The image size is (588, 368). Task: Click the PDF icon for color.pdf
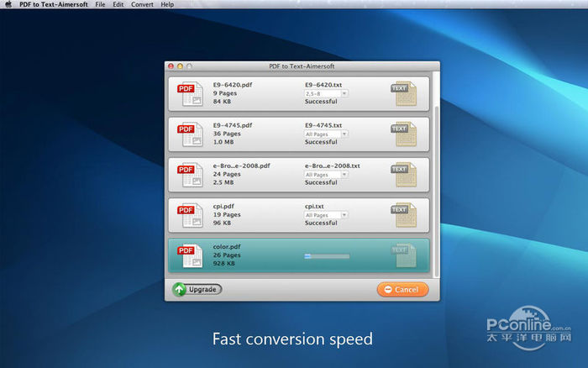pyautogui.click(x=190, y=255)
